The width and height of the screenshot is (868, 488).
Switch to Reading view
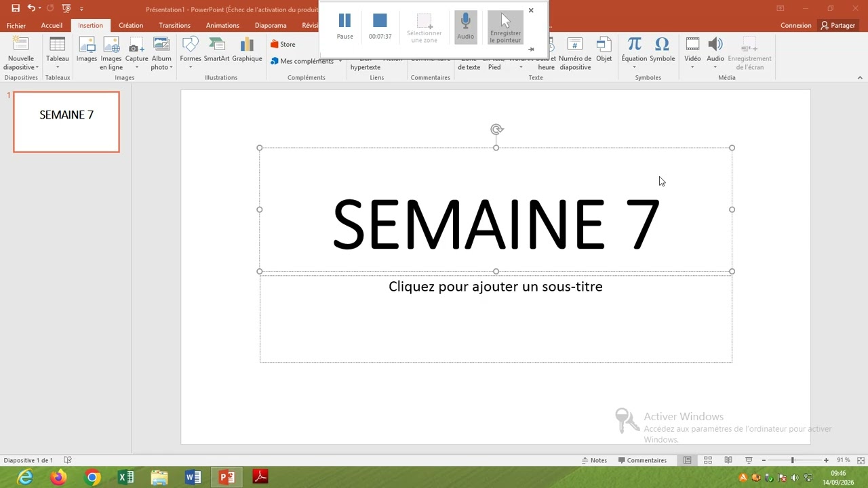coord(728,460)
